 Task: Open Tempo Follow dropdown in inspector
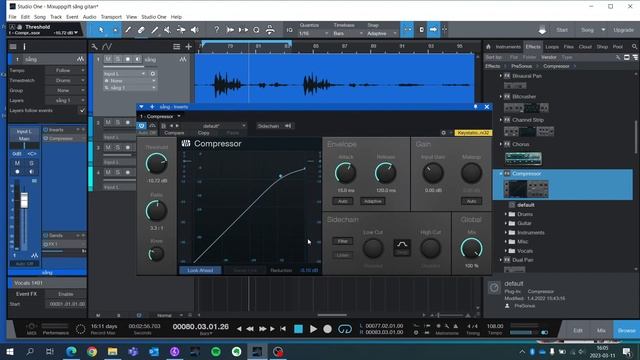click(65, 70)
